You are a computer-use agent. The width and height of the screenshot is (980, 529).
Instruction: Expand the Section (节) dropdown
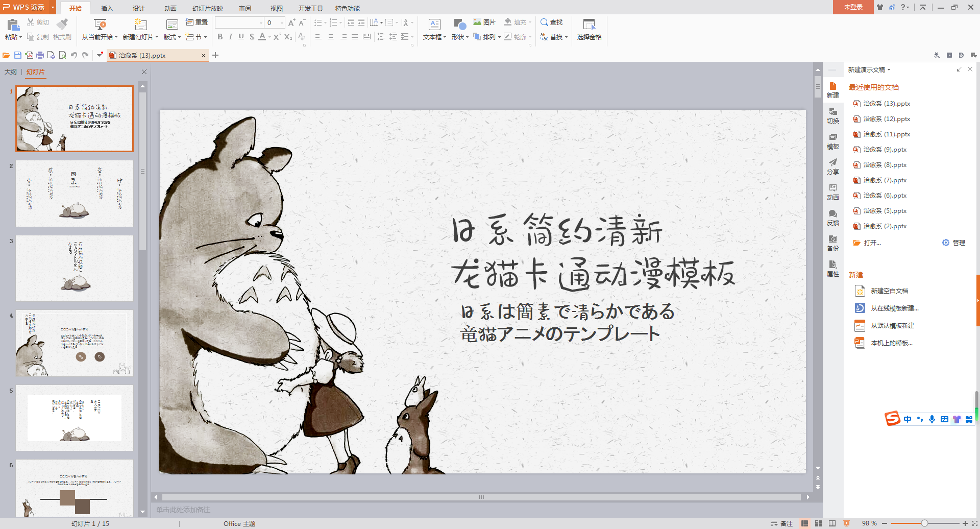[x=197, y=37]
